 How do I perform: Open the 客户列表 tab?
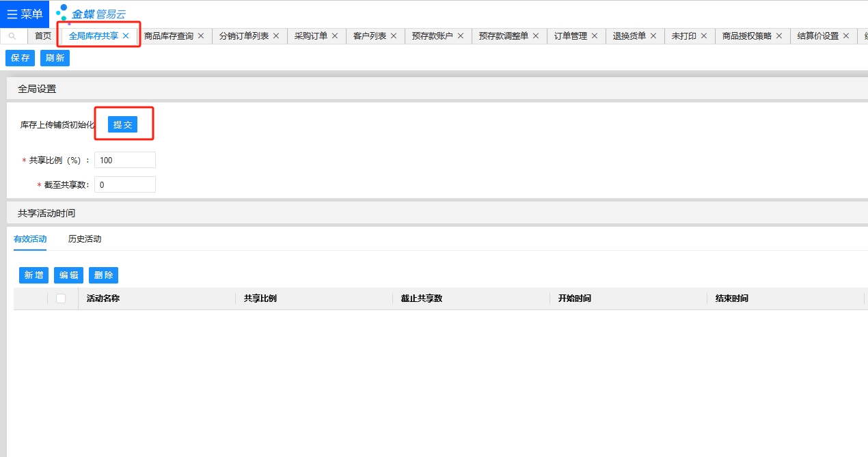369,36
